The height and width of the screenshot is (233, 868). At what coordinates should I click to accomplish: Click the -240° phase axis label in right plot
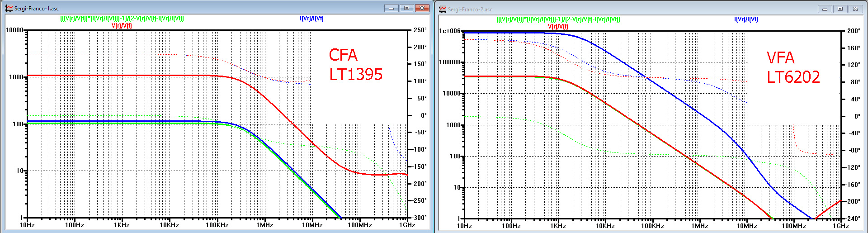[853, 219]
